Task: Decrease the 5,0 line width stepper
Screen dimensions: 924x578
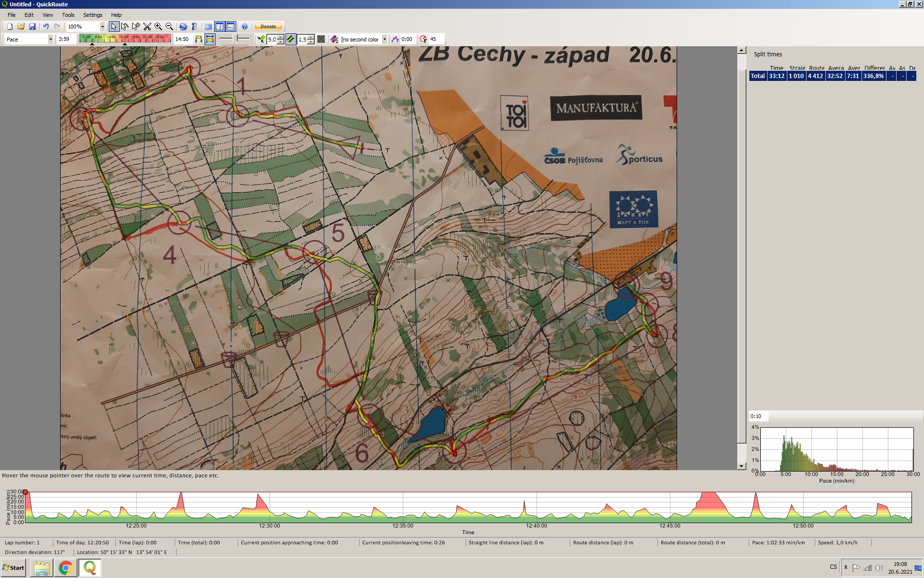Action: [281, 42]
